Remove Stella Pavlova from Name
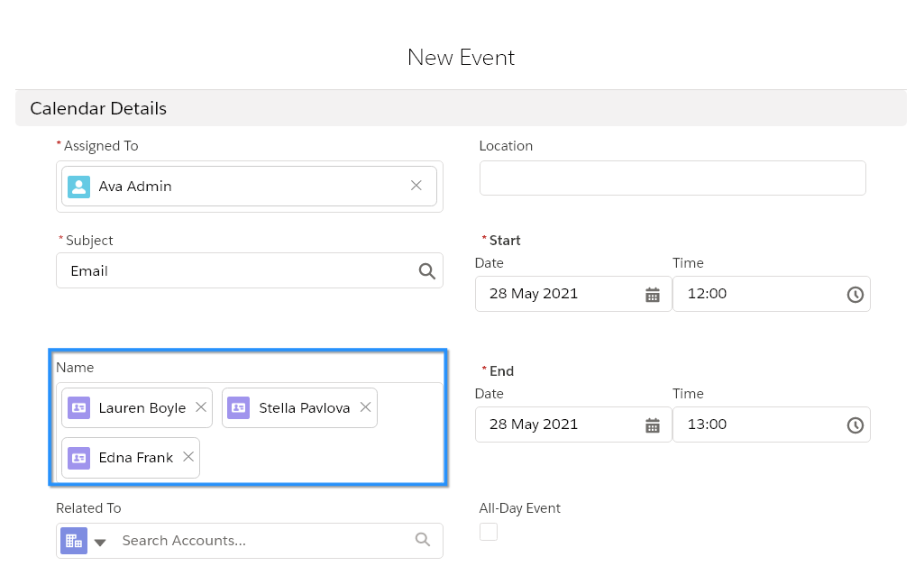This screenshot has height=566, width=924. coord(365,406)
